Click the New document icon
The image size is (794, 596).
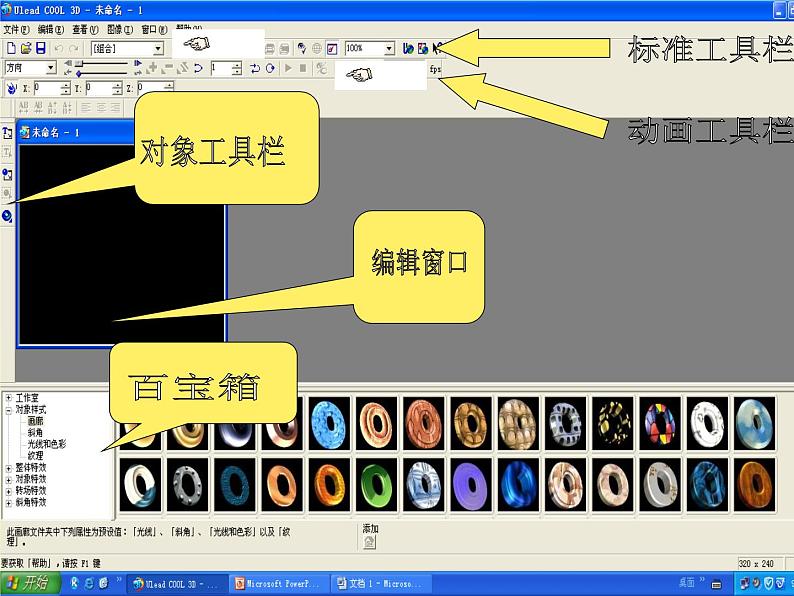coord(10,48)
